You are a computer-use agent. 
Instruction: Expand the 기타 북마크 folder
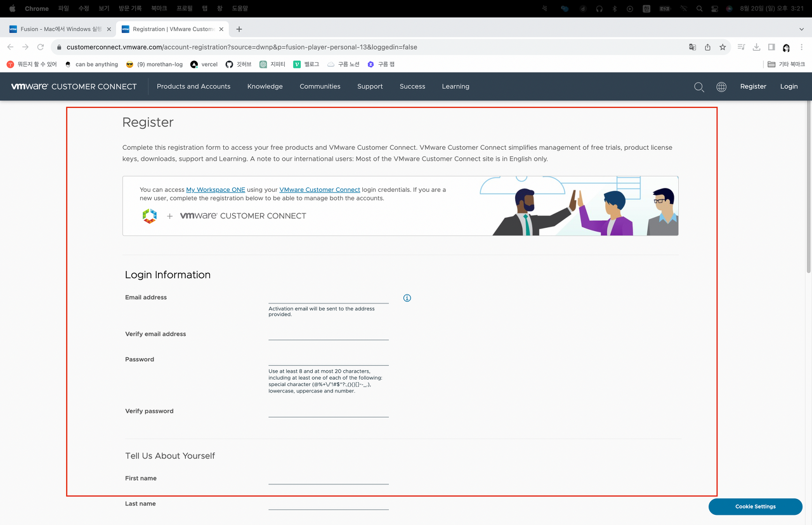[786, 64]
